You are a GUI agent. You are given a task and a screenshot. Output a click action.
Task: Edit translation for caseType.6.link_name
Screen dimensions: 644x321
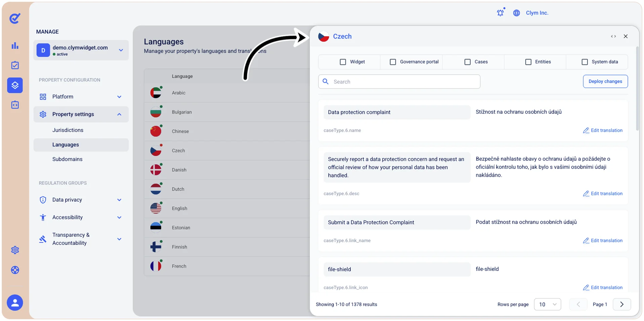pyautogui.click(x=603, y=241)
